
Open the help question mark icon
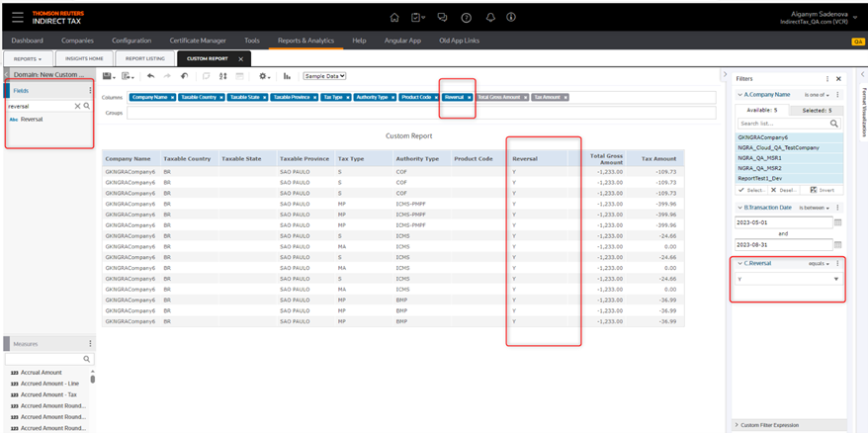[x=466, y=17]
